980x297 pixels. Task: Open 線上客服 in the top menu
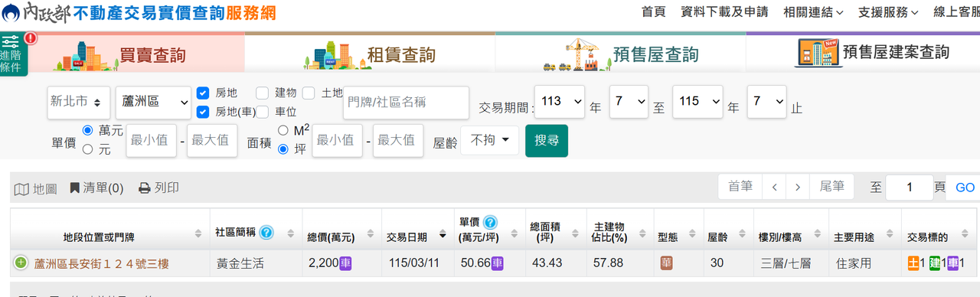[956, 12]
